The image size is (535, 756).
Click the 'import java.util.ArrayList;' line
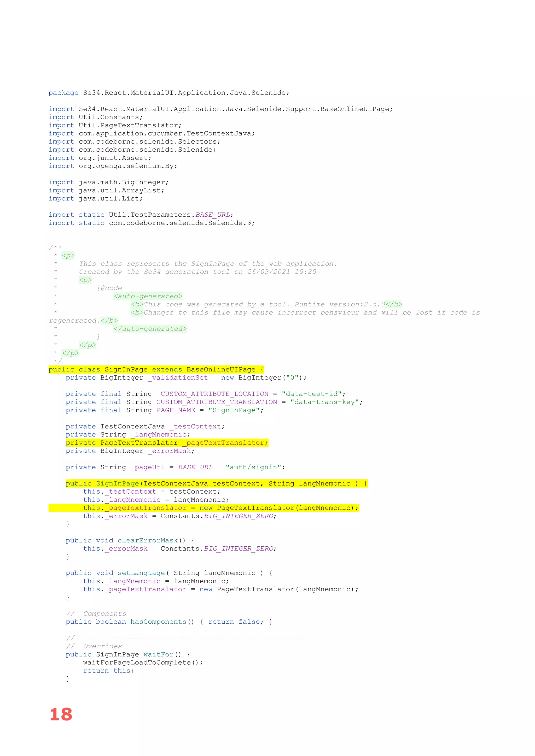click(x=106, y=190)
